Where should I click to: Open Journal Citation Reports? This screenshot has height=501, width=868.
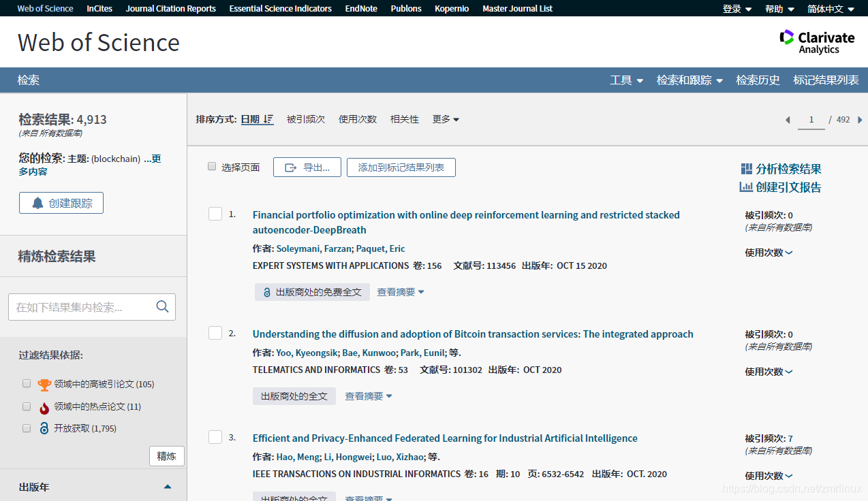171,9
